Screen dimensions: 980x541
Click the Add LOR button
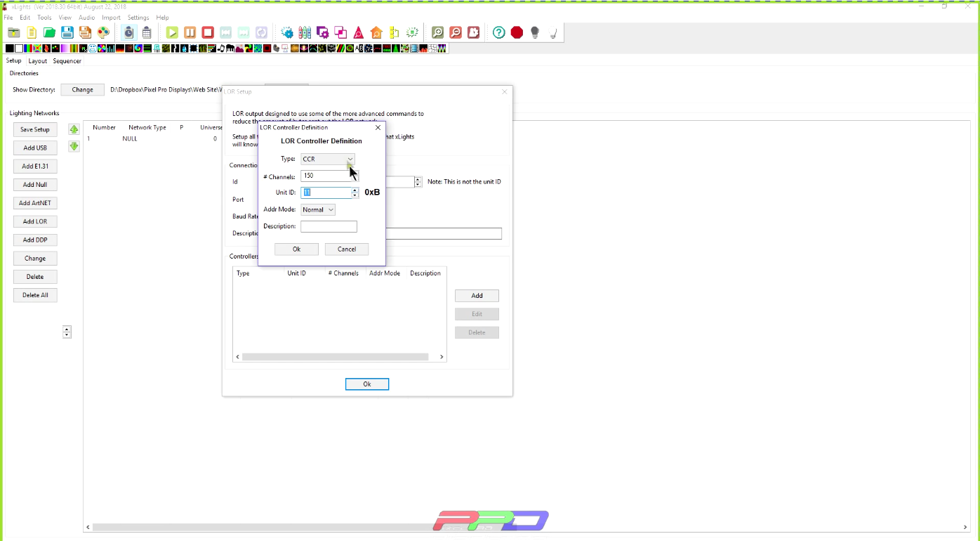[x=35, y=221]
